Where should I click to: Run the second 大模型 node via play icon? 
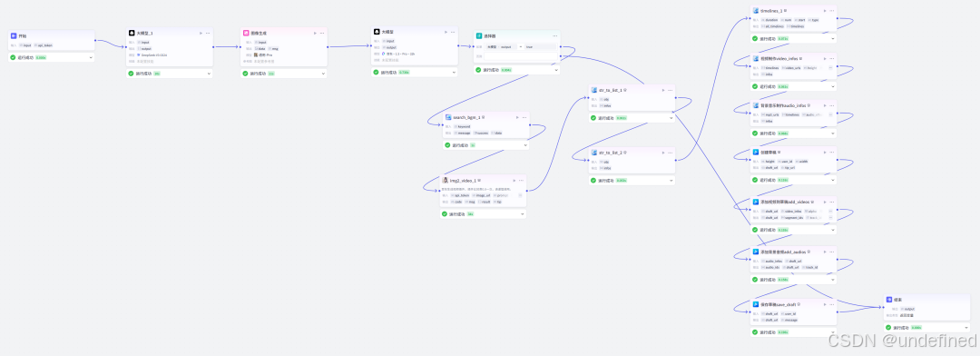tap(446, 31)
